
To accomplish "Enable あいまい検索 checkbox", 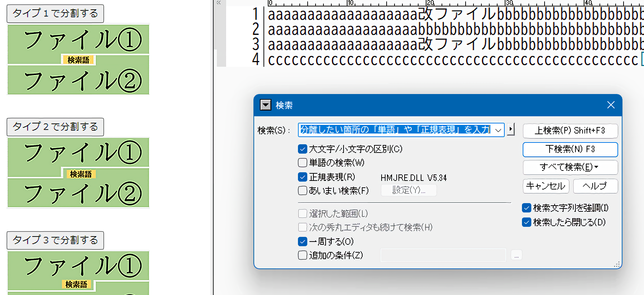I will point(303,191).
